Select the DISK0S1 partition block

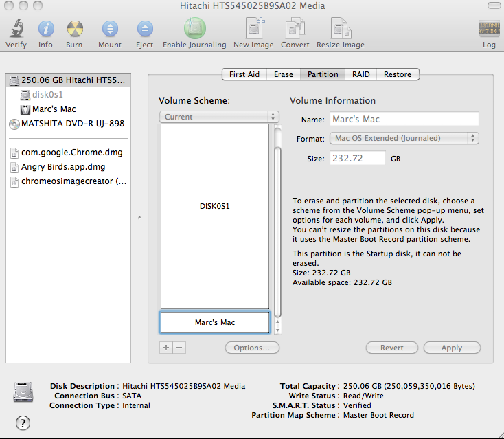[x=215, y=217]
